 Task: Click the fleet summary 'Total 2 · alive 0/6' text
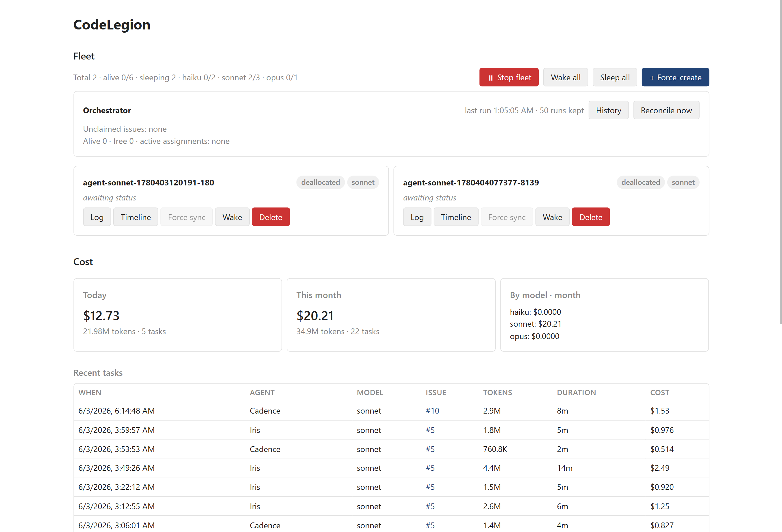click(186, 78)
